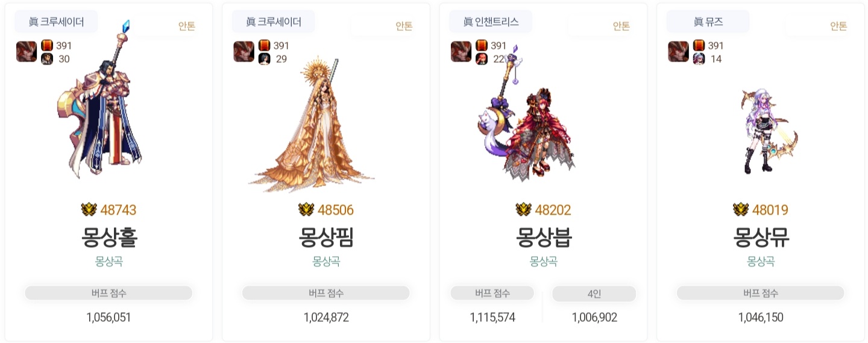Click the demon portrait icon on 몽상홀 card

click(27, 51)
